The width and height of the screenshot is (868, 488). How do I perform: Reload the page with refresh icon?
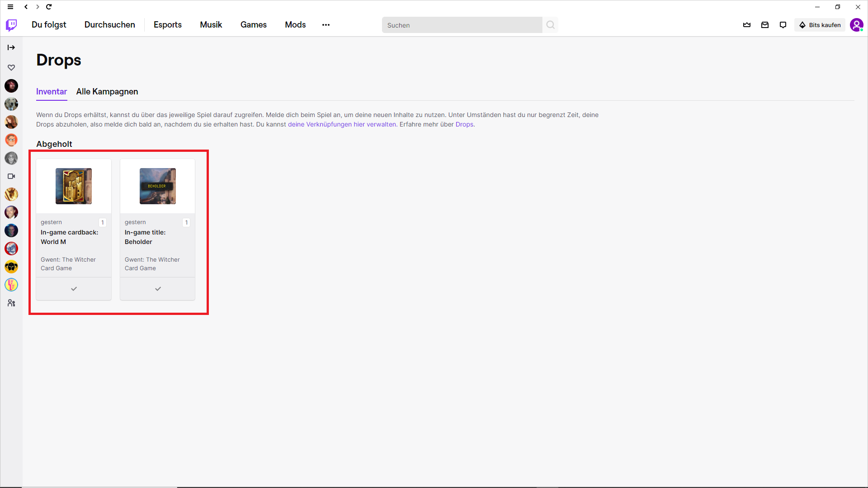click(x=49, y=7)
